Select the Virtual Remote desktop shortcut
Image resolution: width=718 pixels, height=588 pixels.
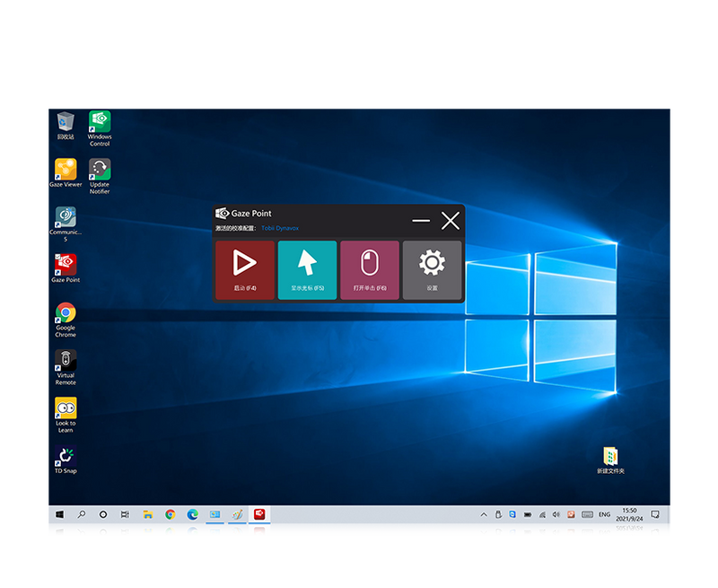[x=66, y=368]
